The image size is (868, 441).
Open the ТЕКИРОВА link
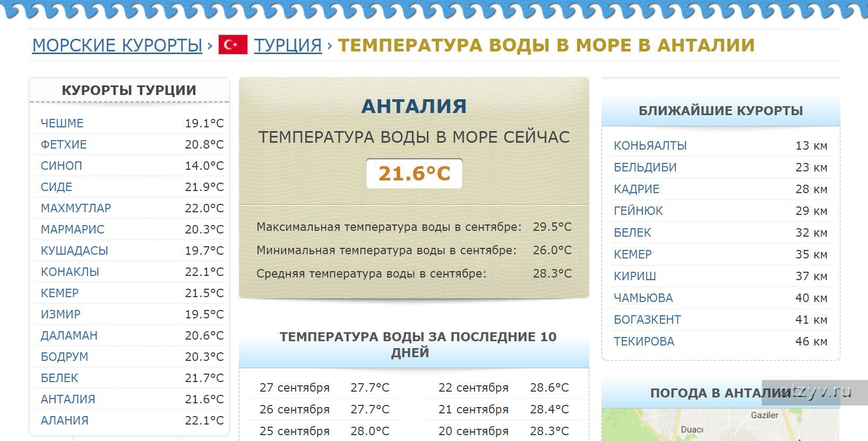click(x=644, y=341)
